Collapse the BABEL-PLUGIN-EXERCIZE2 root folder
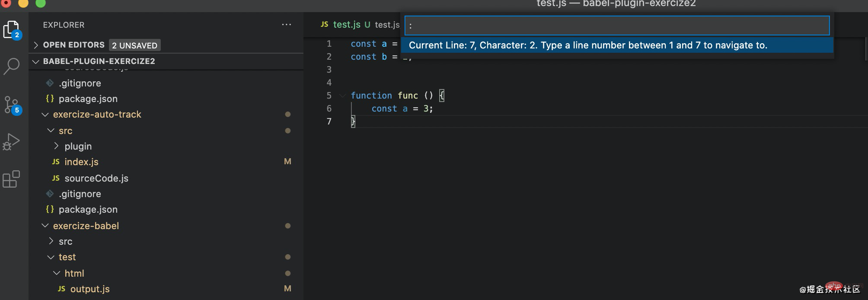This screenshot has height=300, width=868. pyautogui.click(x=36, y=61)
